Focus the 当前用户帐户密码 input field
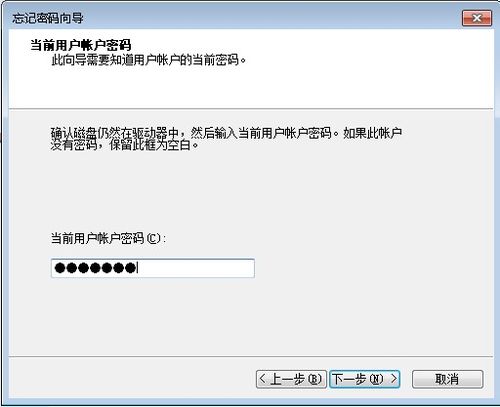The image size is (500, 407). 153,268
